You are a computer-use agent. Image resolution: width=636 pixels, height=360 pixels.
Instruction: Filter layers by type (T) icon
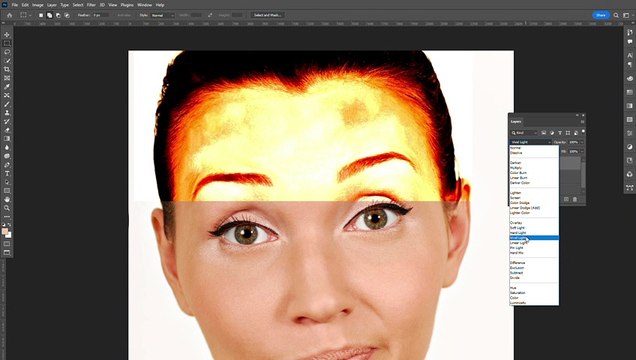[x=560, y=133]
